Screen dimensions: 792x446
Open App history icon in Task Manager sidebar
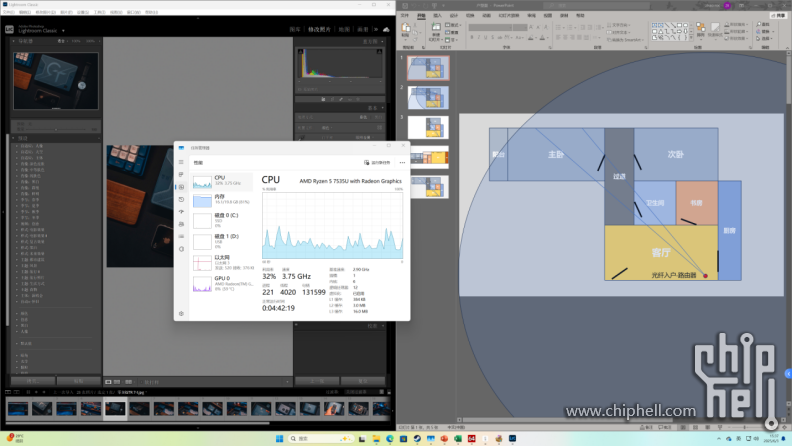tap(181, 200)
